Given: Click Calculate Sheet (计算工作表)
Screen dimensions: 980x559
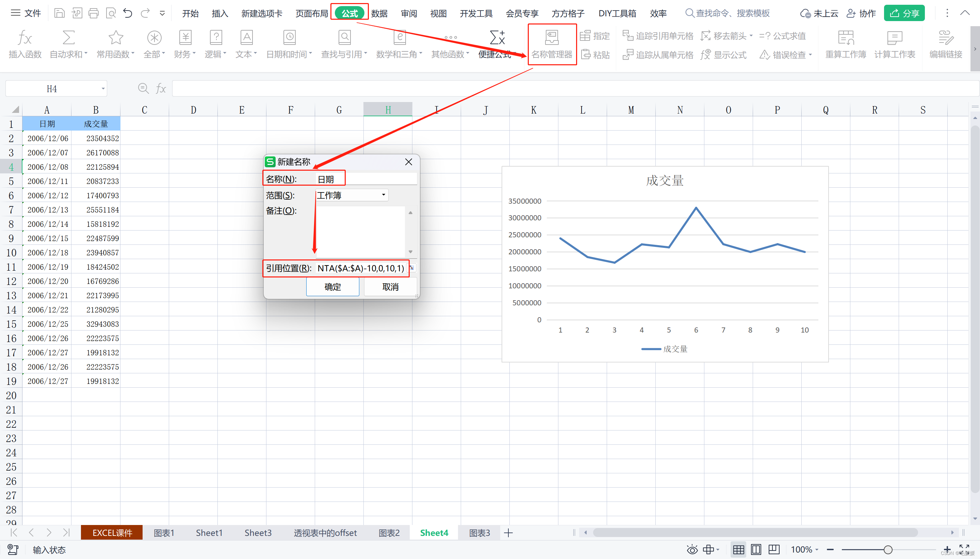Looking at the screenshot, I should [895, 45].
